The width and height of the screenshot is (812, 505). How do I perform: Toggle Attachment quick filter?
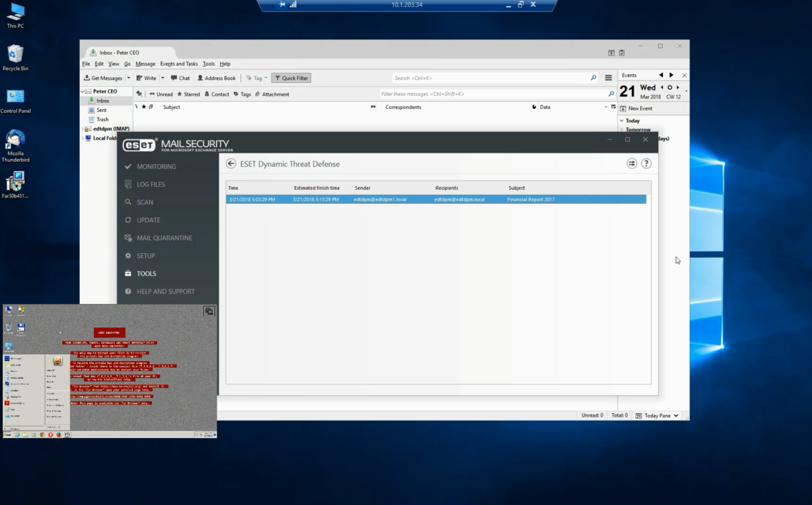click(272, 94)
